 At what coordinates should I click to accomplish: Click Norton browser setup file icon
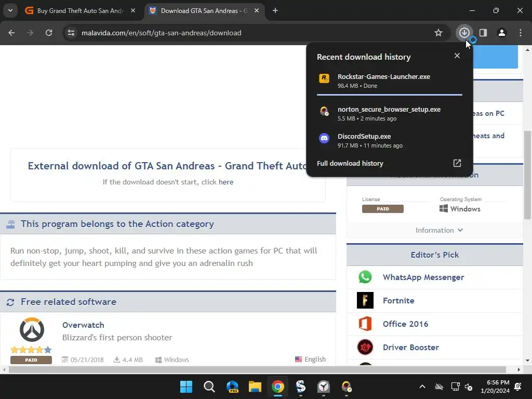click(324, 111)
